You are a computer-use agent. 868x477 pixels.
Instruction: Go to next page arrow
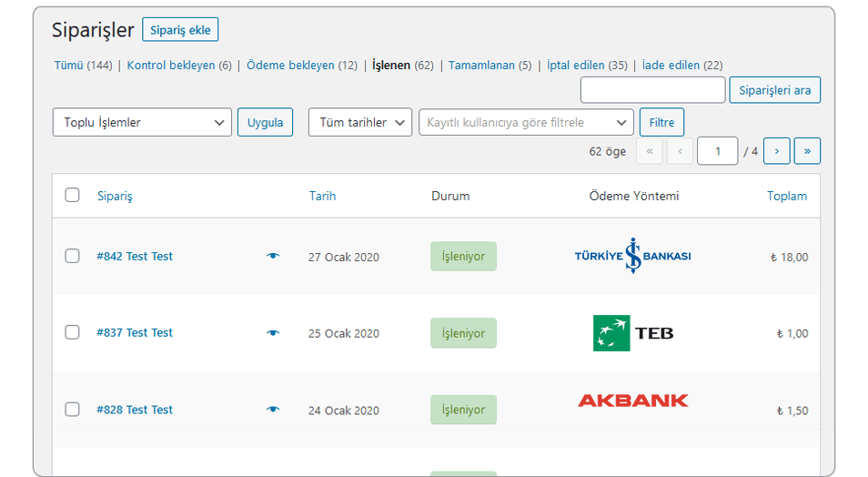(x=777, y=151)
